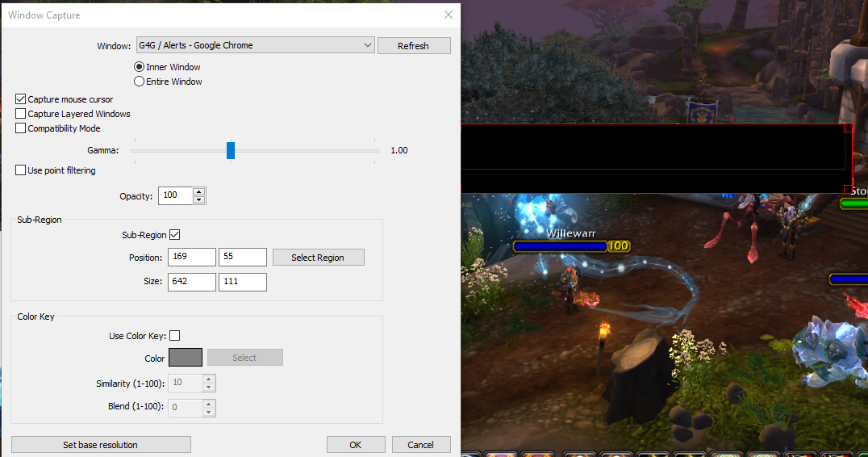
Task: Click the Size height field showing 111
Action: click(243, 282)
